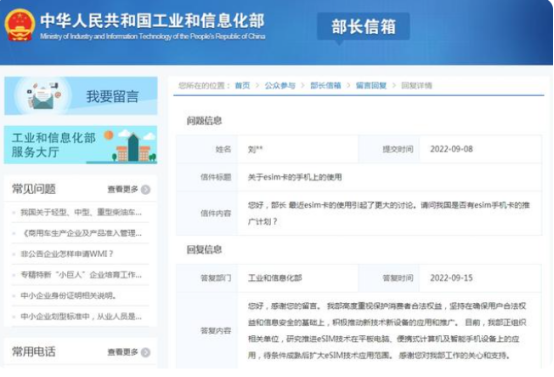Viewport: 554px width, 377px height.
Task: Open FAQ 专精特新"小巨人"企业培育工作...
Action: pos(81,275)
